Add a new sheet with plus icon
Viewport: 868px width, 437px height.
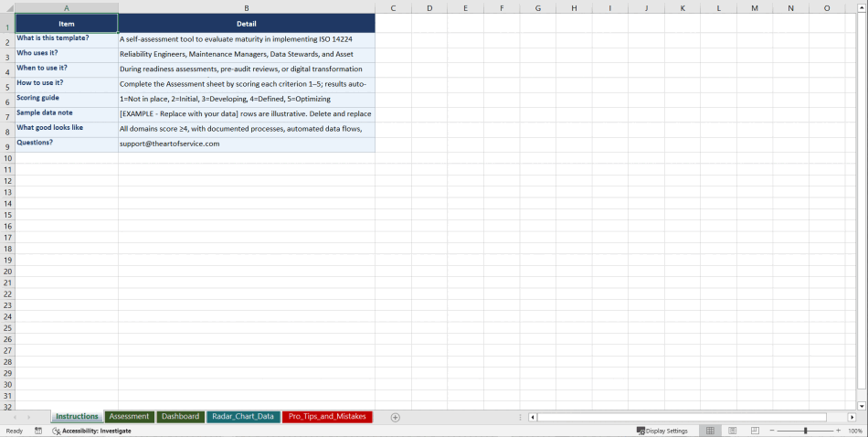click(395, 417)
